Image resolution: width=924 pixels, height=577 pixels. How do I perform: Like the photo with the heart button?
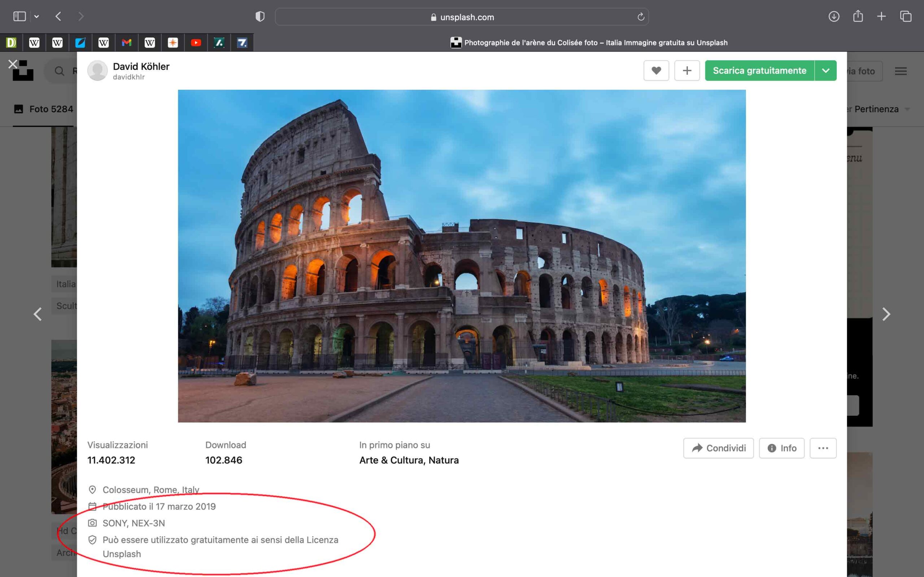[656, 70]
